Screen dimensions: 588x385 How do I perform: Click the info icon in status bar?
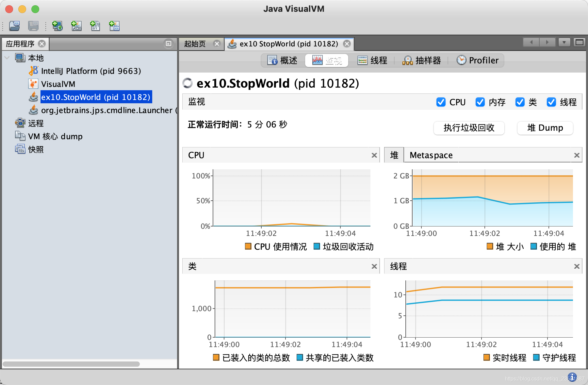pos(572,377)
